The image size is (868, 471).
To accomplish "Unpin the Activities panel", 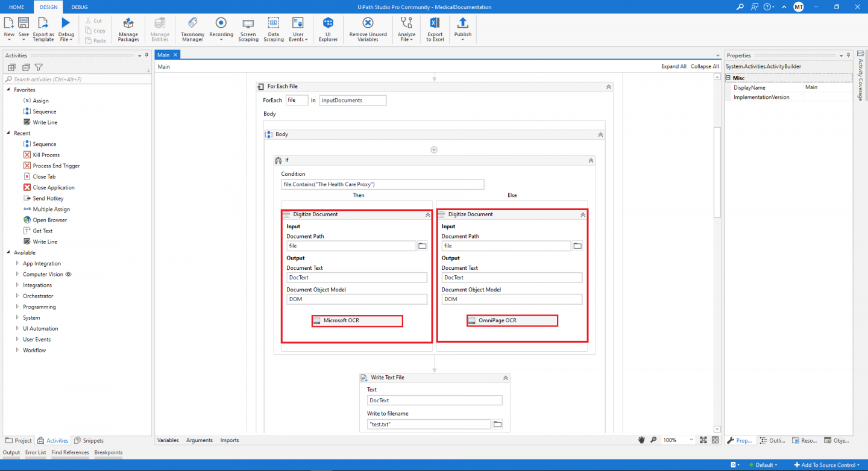I will (145, 55).
